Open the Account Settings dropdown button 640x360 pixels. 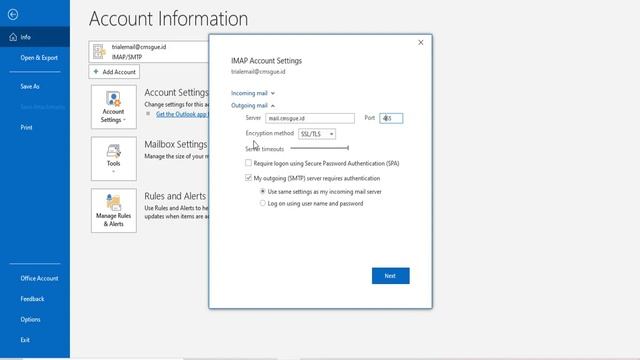point(113,107)
